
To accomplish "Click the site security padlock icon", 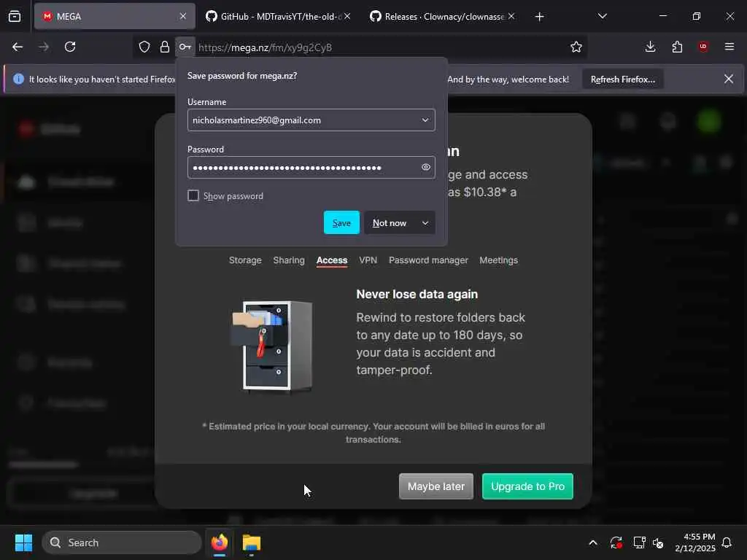I will pos(164,47).
